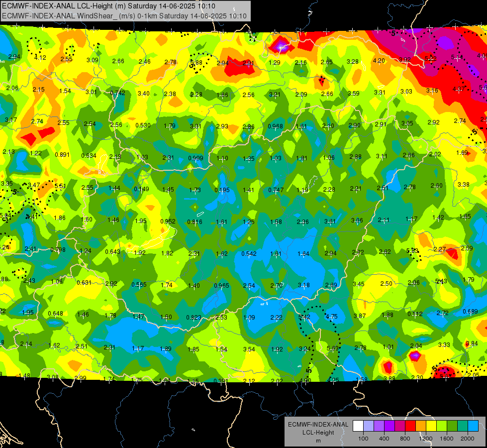Select the teal 2000 m legend swatch
This screenshot has height=448, width=487.
[x=463, y=426]
